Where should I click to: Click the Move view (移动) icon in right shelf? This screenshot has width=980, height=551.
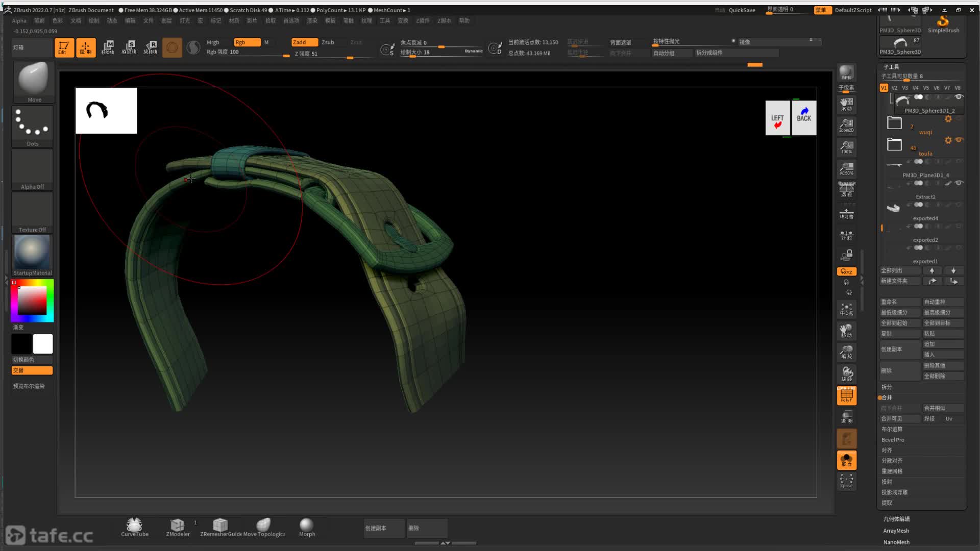click(x=846, y=331)
